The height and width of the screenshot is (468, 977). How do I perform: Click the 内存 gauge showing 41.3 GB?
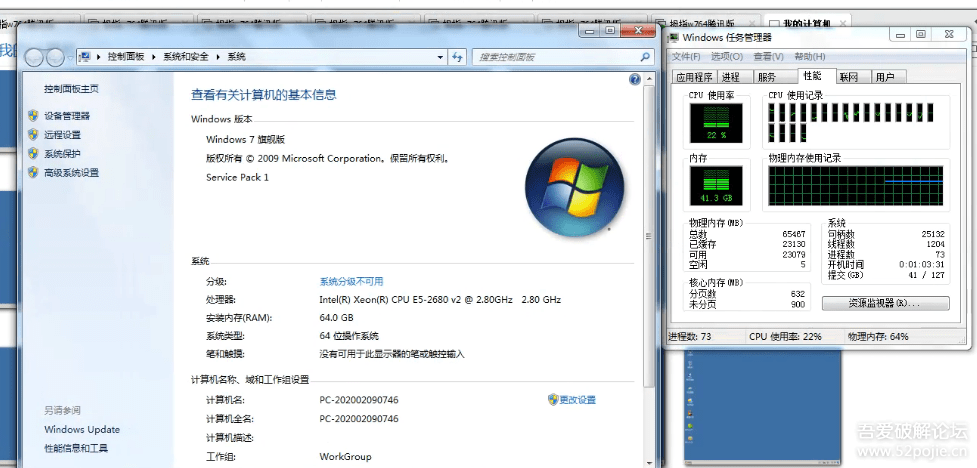pos(716,186)
